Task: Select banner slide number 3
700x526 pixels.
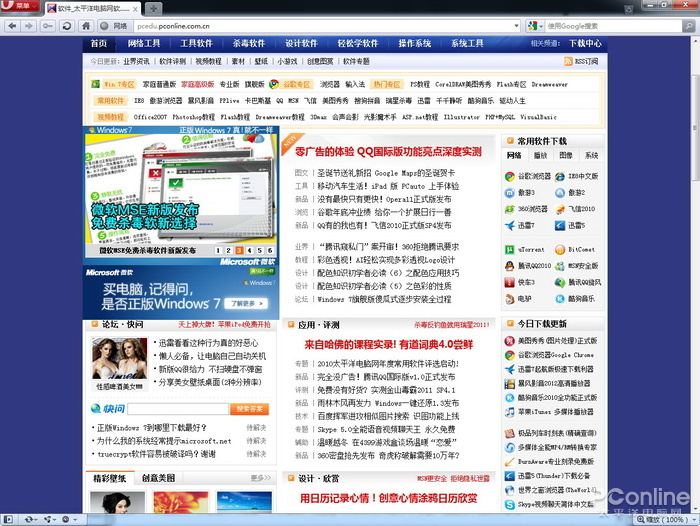Action: coord(239,251)
